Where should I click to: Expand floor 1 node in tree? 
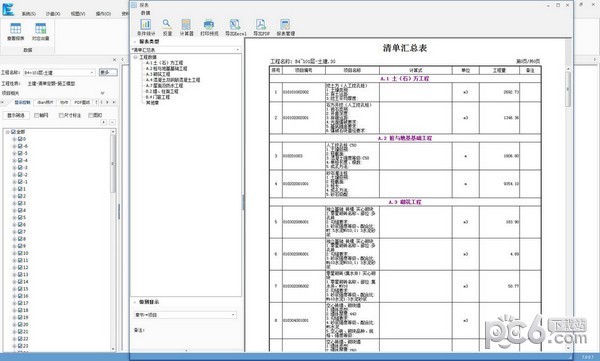coord(14,189)
